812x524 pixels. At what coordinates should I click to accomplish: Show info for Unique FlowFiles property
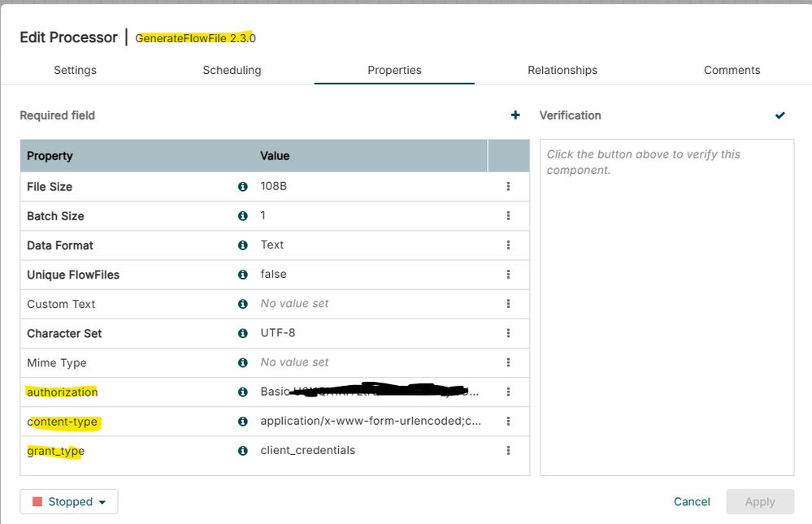[x=242, y=275]
